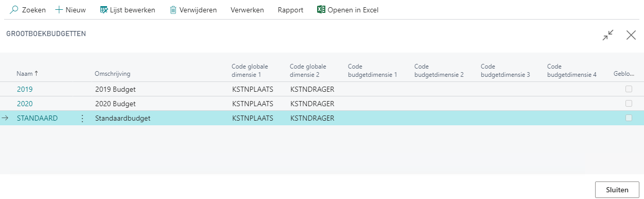644x199 pixels.
Task: Click the Verwijderen label in toolbar
Action: [199, 10]
